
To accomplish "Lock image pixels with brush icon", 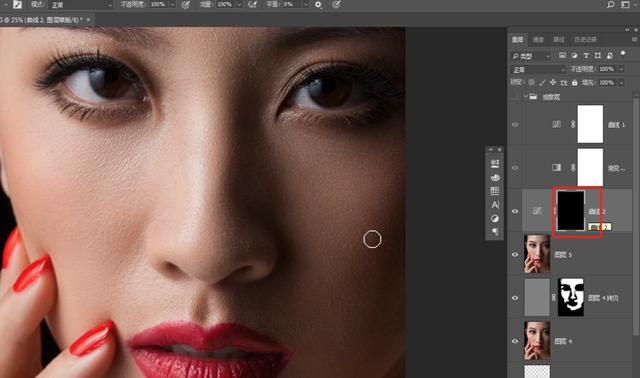I will pos(542,83).
